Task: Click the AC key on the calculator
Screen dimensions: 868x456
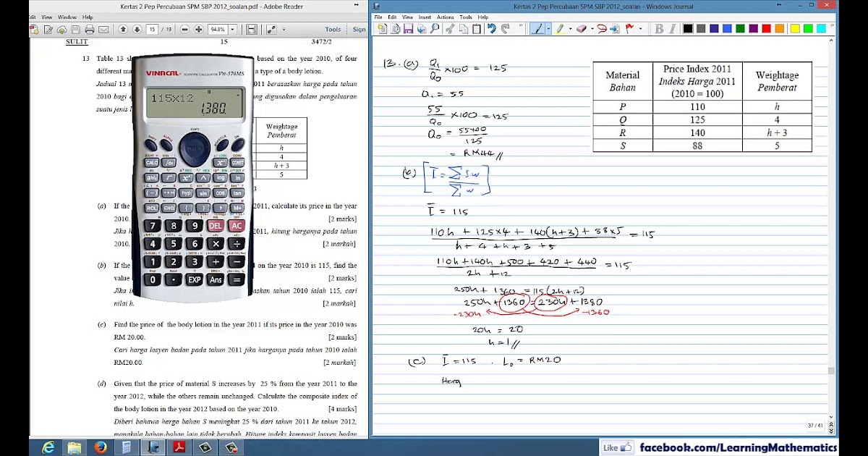Action: 236,226
